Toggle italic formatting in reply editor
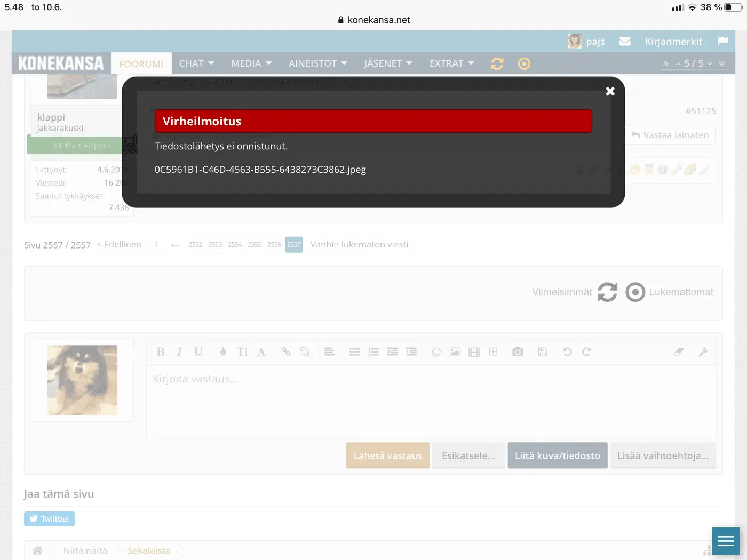Screen dimensions: 747x560 tap(179, 352)
